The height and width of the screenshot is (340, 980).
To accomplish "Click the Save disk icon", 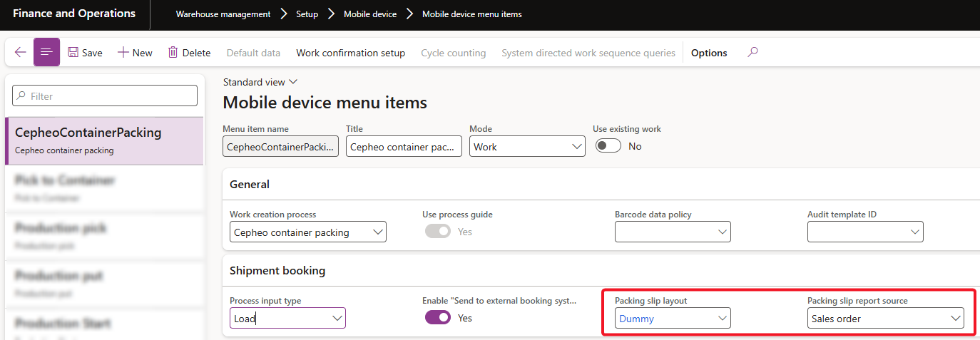I will 73,53.
